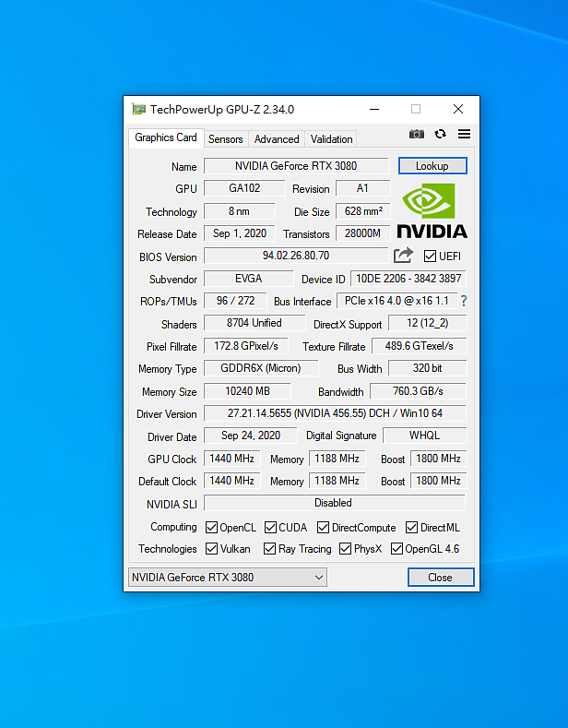Click the NVIDIA SLI field Disabled
This screenshot has width=568, height=728.
(x=335, y=503)
